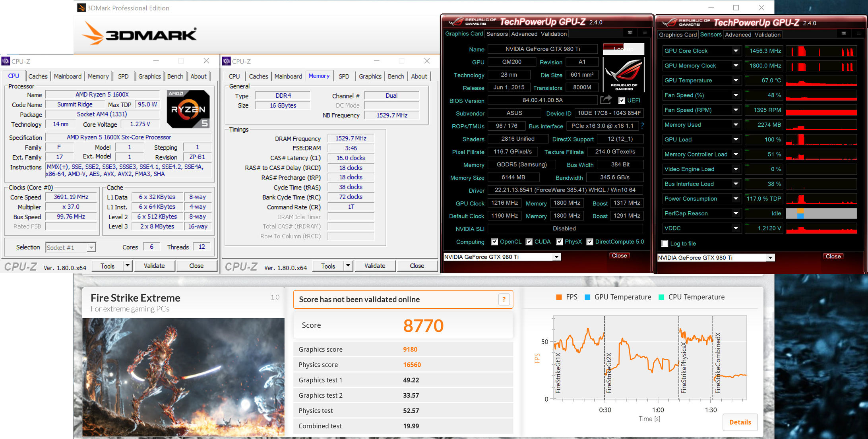This screenshot has width=868, height=439.
Task: Click the Lookup button in GPU-Z
Action: click(x=623, y=49)
